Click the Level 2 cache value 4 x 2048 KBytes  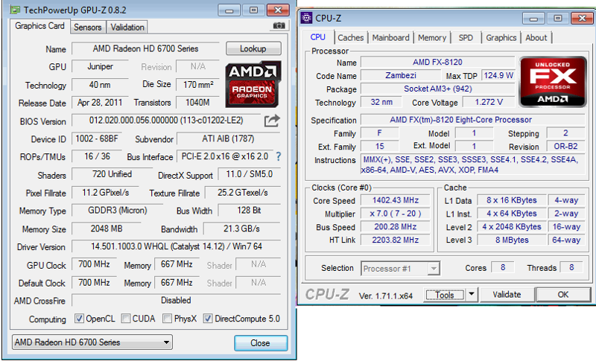(512, 227)
